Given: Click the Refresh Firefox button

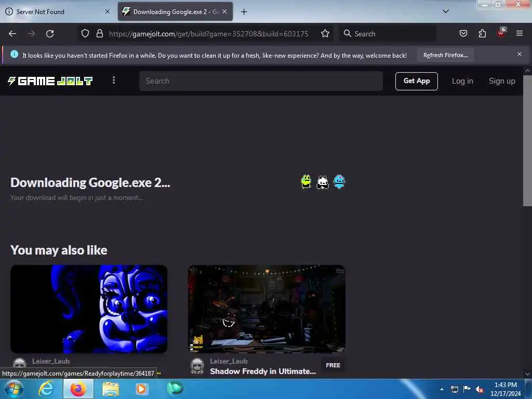Looking at the screenshot, I should (445, 55).
